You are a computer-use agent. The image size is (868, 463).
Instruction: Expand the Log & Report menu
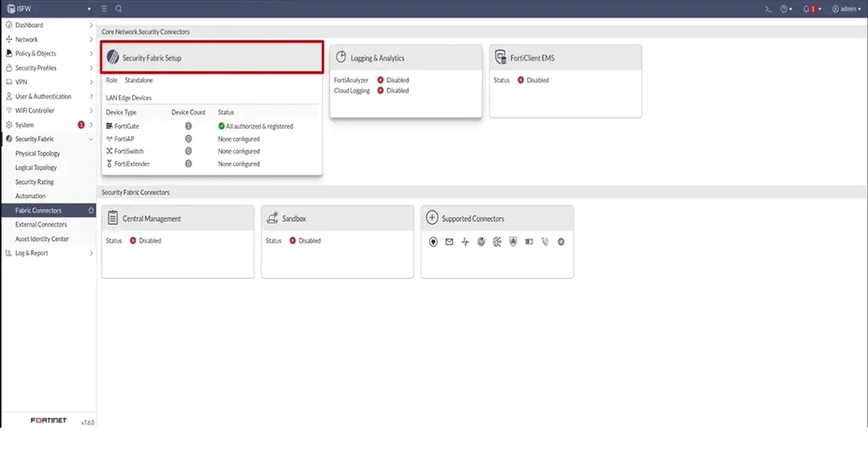[x=48, y=253]
